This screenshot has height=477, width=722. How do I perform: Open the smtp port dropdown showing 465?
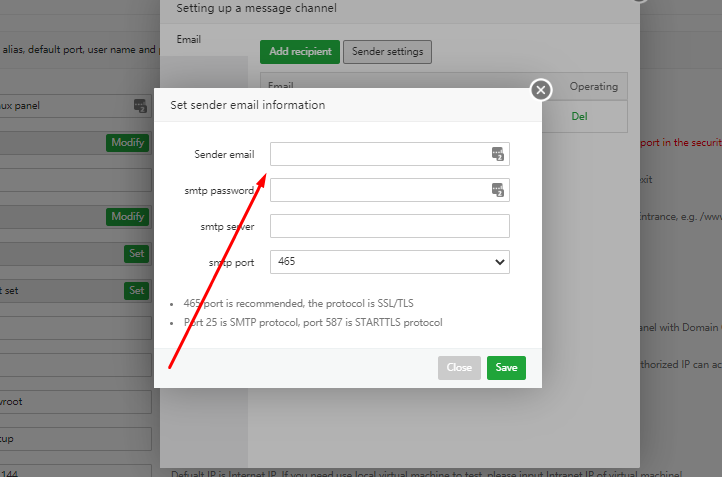pyautogui.click(x=390, y=262)
